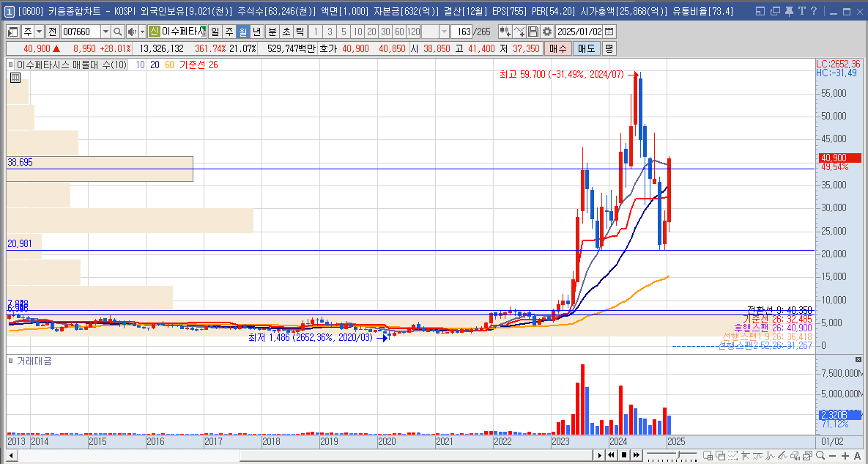
Task: Click the rewind button in bottom bar
Action: tap(611, 455)
